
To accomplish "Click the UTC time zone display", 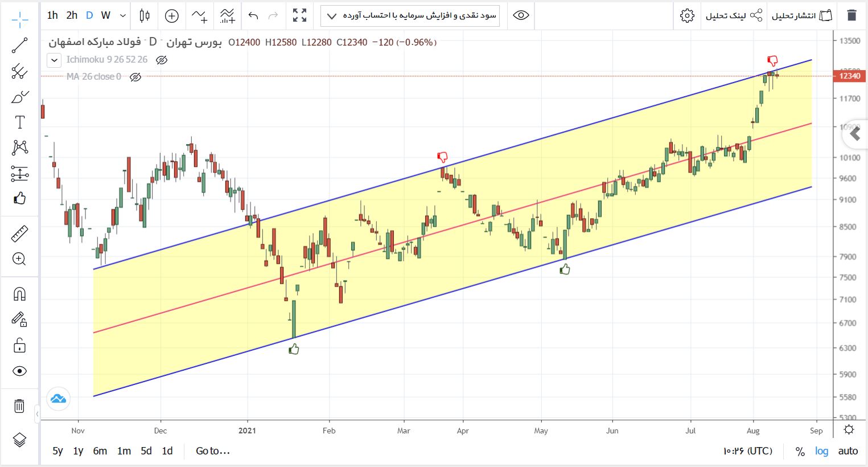I will click(x=748, y=451).
